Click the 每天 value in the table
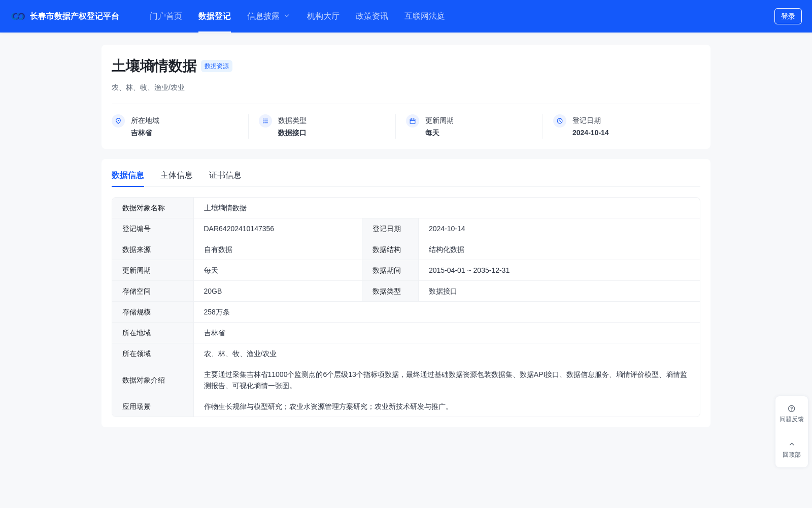Image resolution: width=812 pixels, height=508 pixels. [211, 270]
